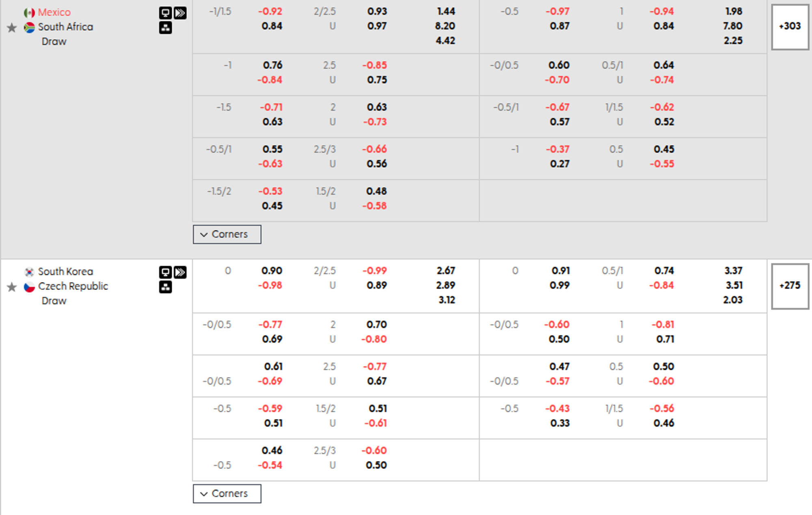
Task: Open statistics icon under Mexico match TV icon
Action: pos(165,28)
